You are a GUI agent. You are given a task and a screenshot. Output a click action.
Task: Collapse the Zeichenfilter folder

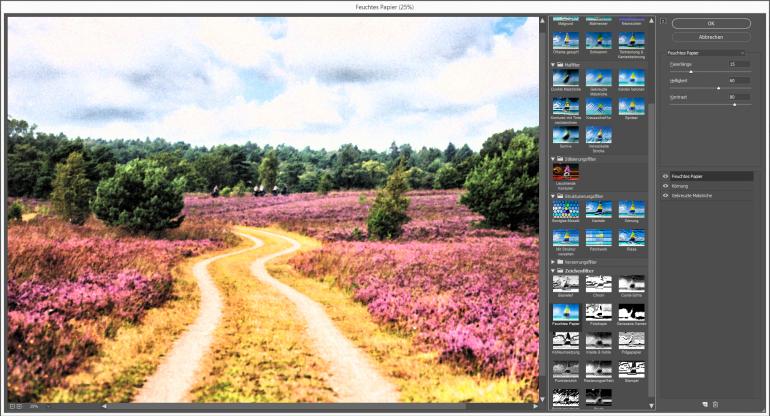553,271
